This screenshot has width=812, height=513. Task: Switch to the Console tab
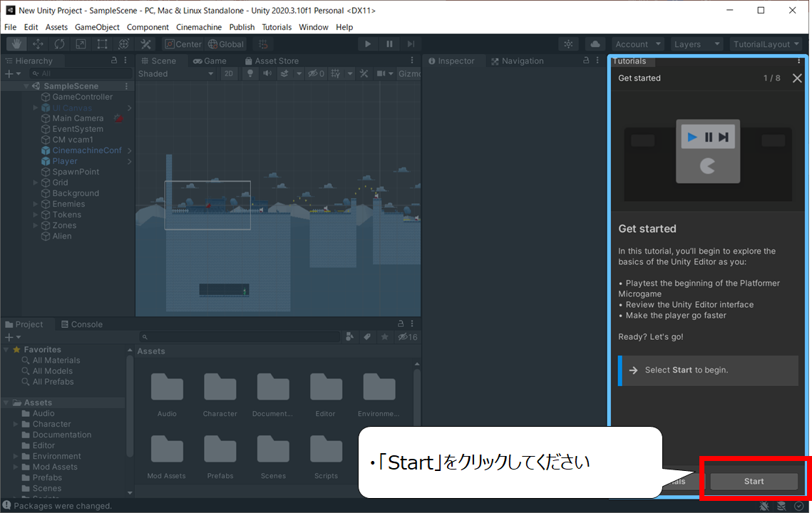[x=82, y=324]
